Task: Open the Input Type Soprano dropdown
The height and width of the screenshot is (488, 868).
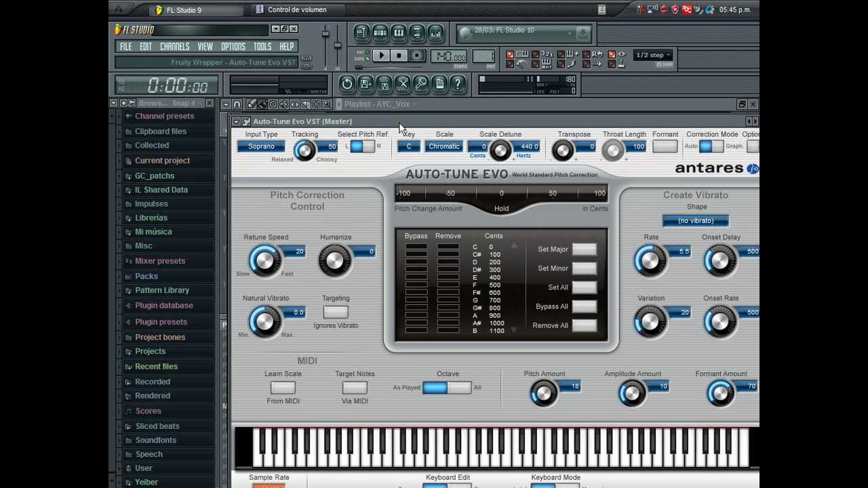Action: click(261, 146)
